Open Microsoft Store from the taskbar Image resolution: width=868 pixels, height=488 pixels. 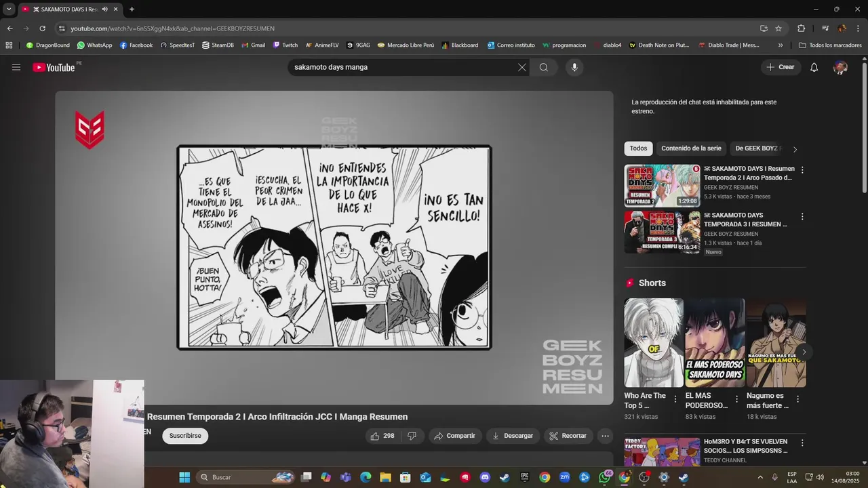406,477
